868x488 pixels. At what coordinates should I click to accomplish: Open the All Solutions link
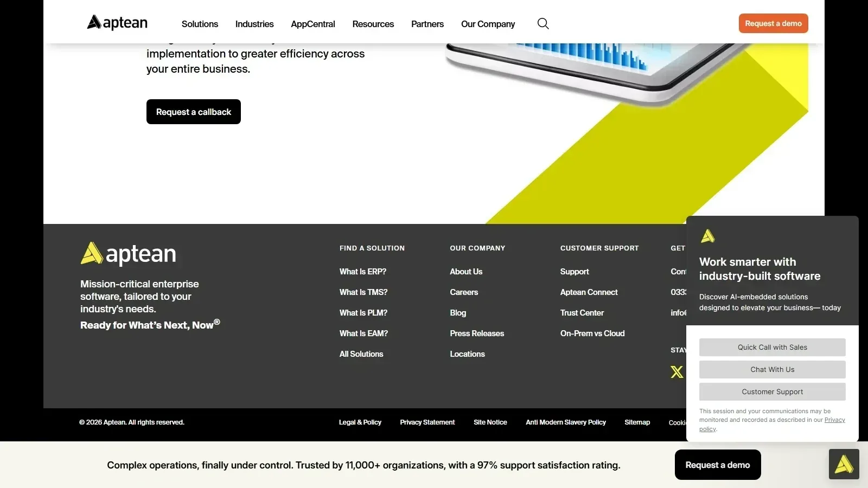(361, 354)
